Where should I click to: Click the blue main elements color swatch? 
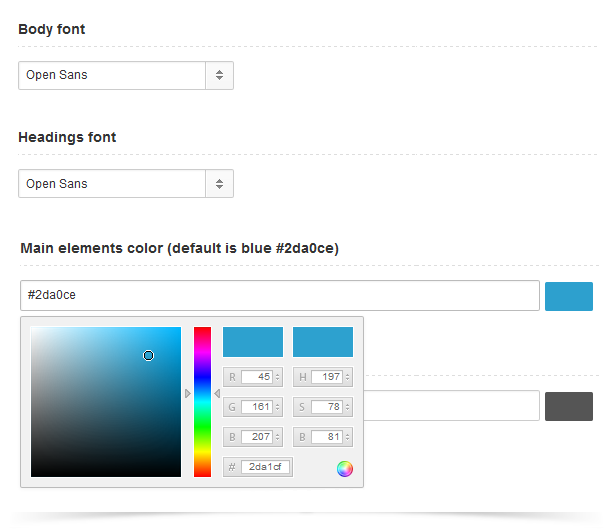[569, 296]
